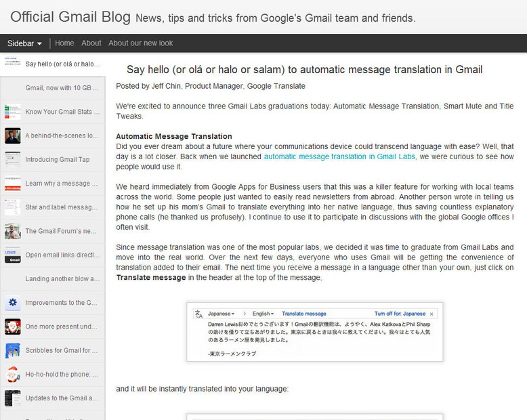Click the blue Scribbles for Gmail thumbnail
Screen dimensions: 527x420
click(x=13, y=350)
